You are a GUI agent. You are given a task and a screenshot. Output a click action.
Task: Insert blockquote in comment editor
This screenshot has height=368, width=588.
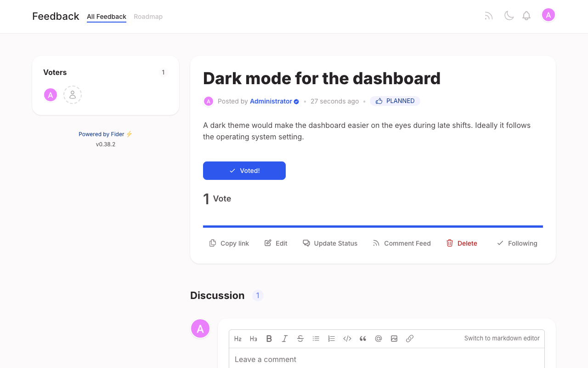(x=363, y=339)
